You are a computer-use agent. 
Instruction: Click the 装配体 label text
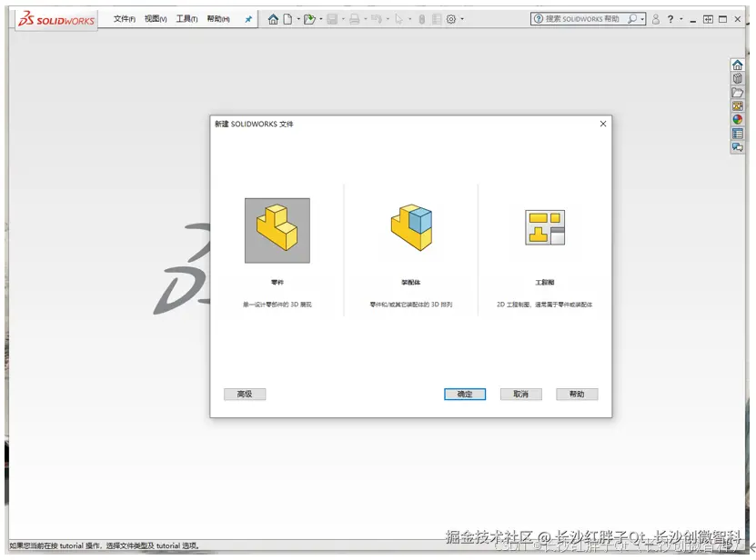[x=411, y=283]
